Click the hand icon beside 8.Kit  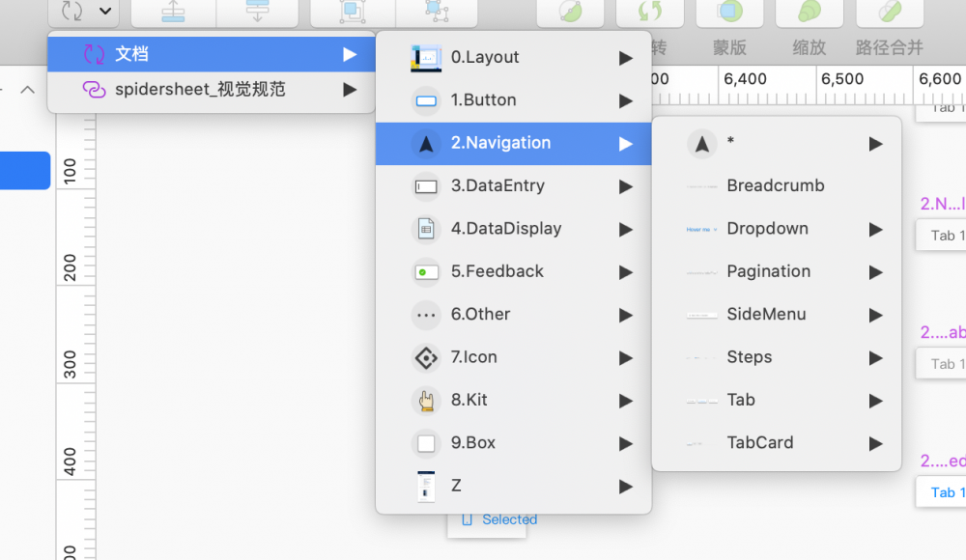pos(426,401)
